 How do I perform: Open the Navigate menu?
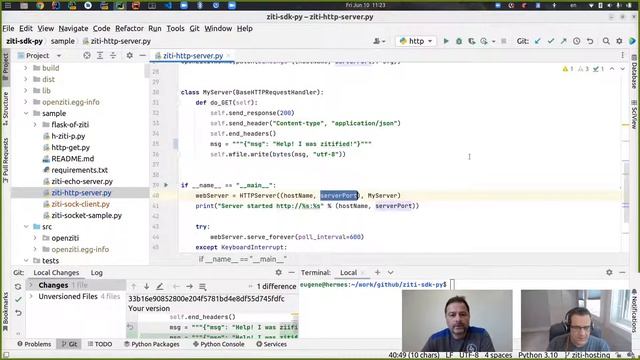[x=73, y=28]
